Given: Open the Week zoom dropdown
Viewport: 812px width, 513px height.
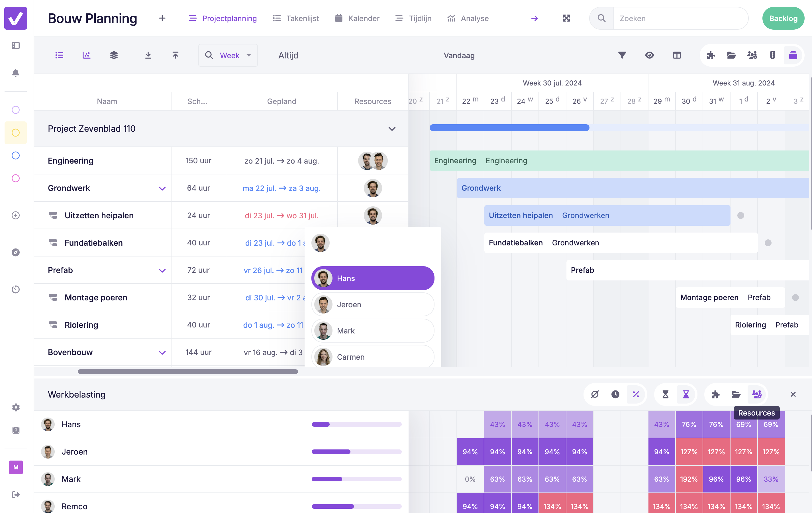Looking at the screenshot, I should [x=228, y=55].
